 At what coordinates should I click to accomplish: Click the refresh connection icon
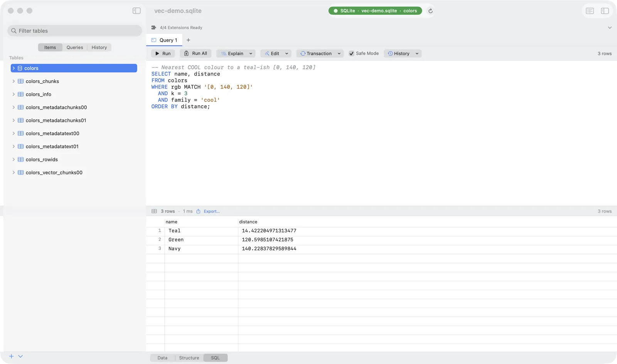[430, 11]
